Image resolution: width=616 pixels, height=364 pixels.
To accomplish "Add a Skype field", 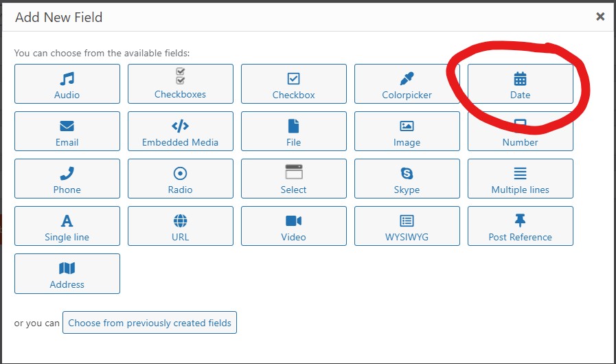I will [407, 179].
